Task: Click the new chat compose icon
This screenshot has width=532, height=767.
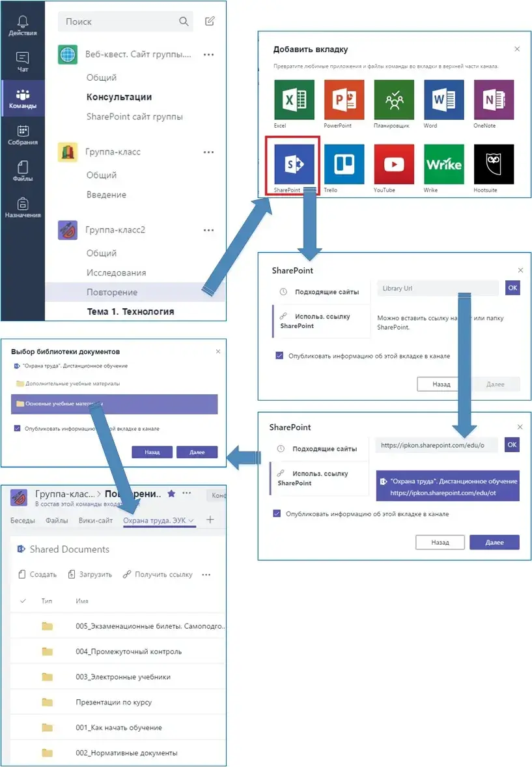Action: [x=209, y=22]
